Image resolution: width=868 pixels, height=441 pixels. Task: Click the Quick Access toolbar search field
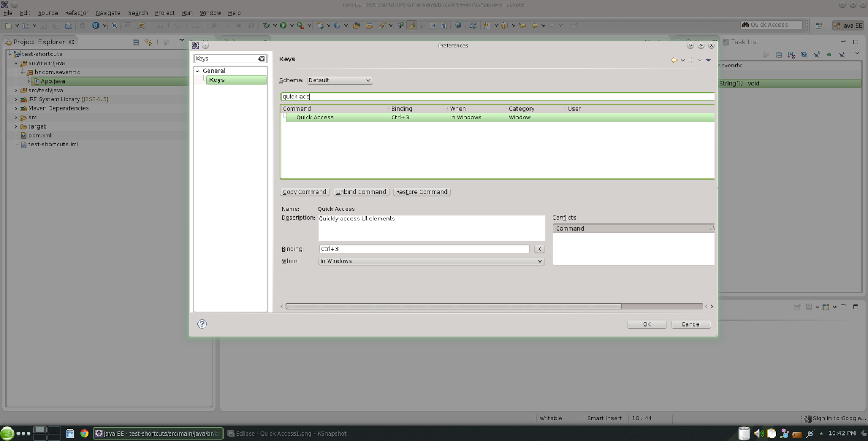(x=771, y=25)
